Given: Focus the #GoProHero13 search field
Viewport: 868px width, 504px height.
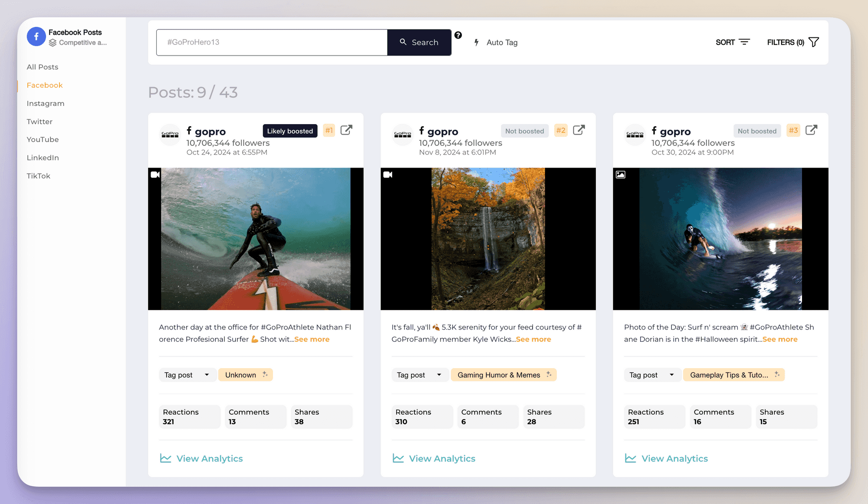Looking at the screenshot, I should pos(272,42).
